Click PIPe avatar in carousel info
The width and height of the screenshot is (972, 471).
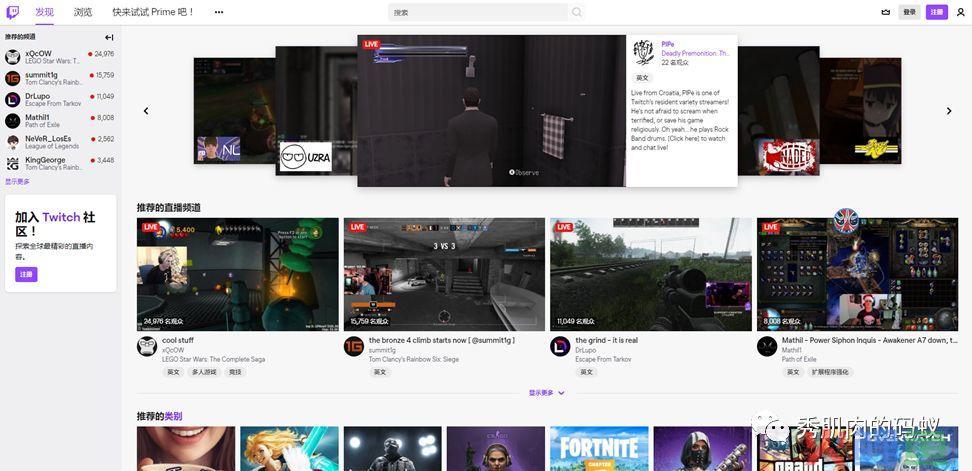643,53
